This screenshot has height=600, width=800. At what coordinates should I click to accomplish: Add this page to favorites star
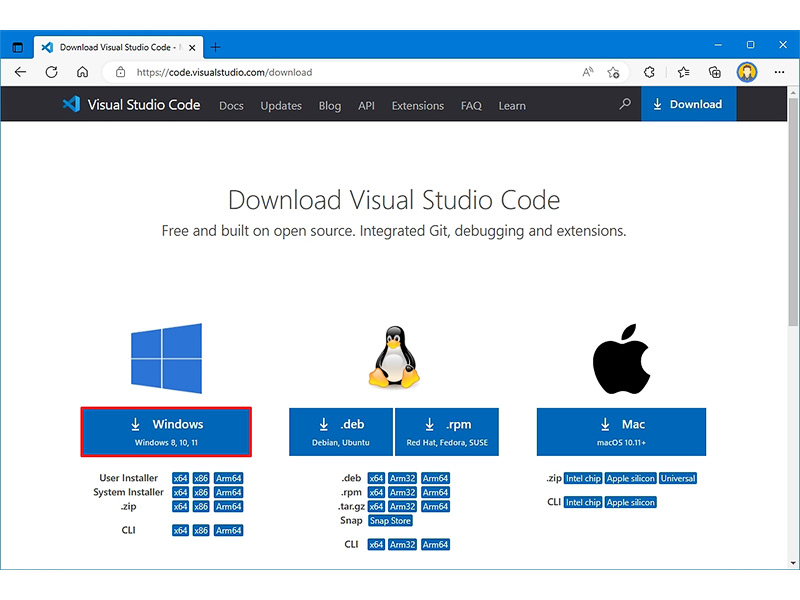(x=613, y=72)
